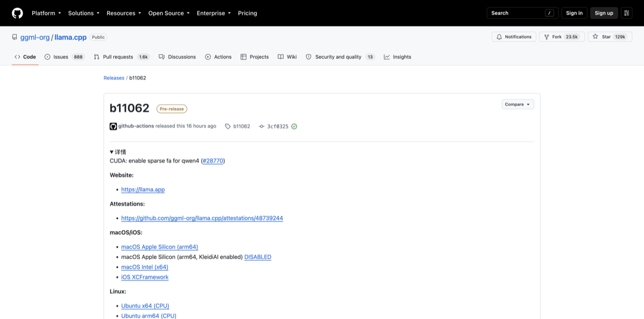Click the Public visibility label
Viewport: 644px width, 319px height.
98,37
